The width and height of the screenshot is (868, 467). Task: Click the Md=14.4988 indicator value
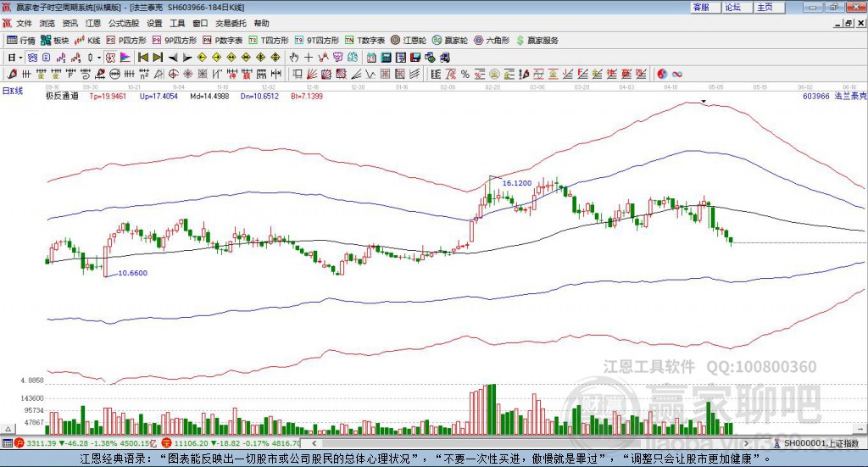(x=210, y=96)
